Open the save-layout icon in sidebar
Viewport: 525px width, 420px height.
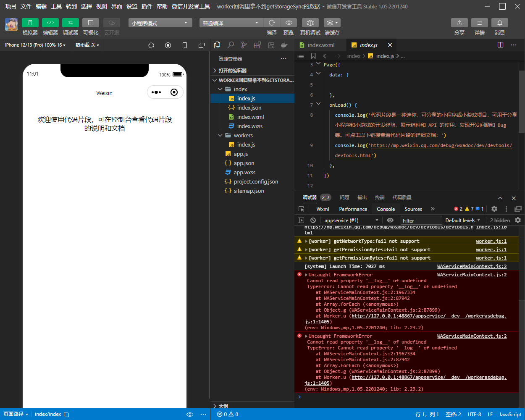pyautogui.click(x=271, y=45)
